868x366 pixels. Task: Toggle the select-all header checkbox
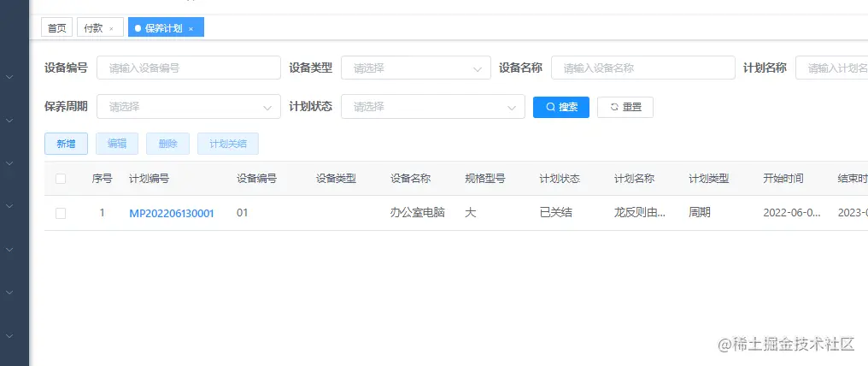pos(61,178)
